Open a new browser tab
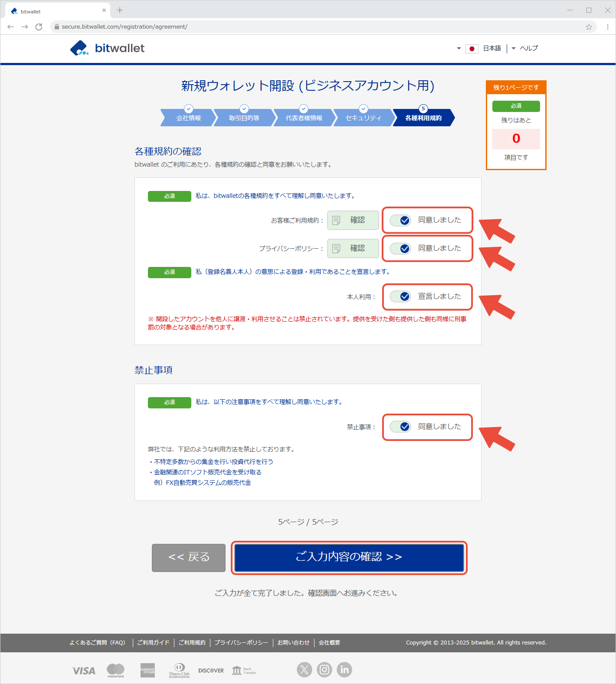This screenshot has width=616, height=684. coord(120,10)
